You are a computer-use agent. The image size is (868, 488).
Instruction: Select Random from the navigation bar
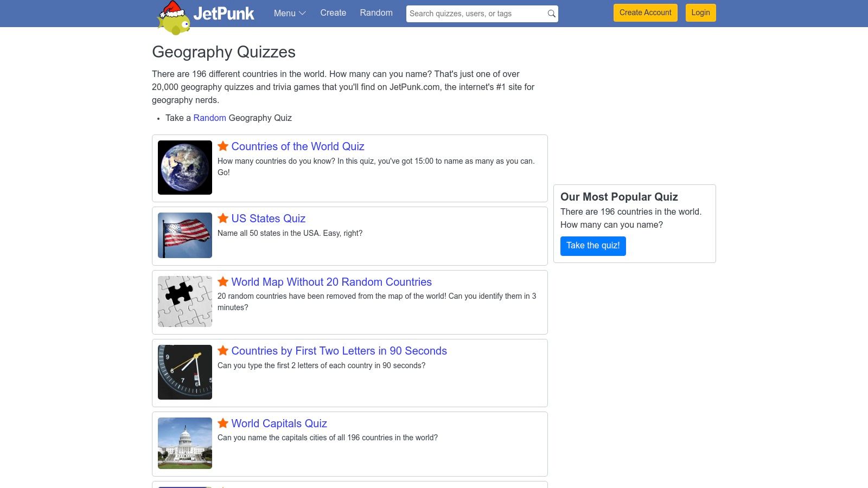(376, 12)
